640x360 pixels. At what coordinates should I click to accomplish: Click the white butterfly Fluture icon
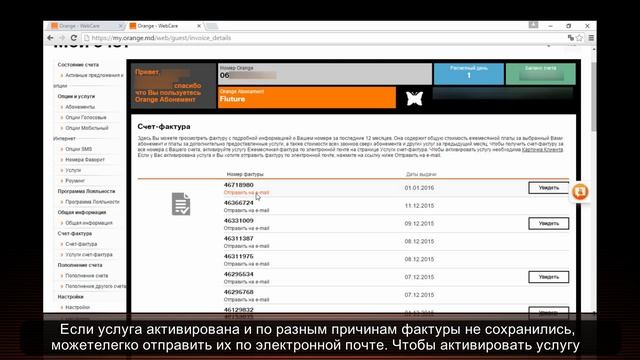[414, 98]
